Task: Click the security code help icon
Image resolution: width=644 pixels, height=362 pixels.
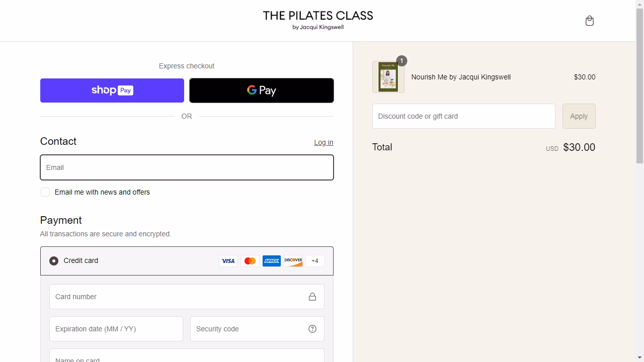Action: 312,328
